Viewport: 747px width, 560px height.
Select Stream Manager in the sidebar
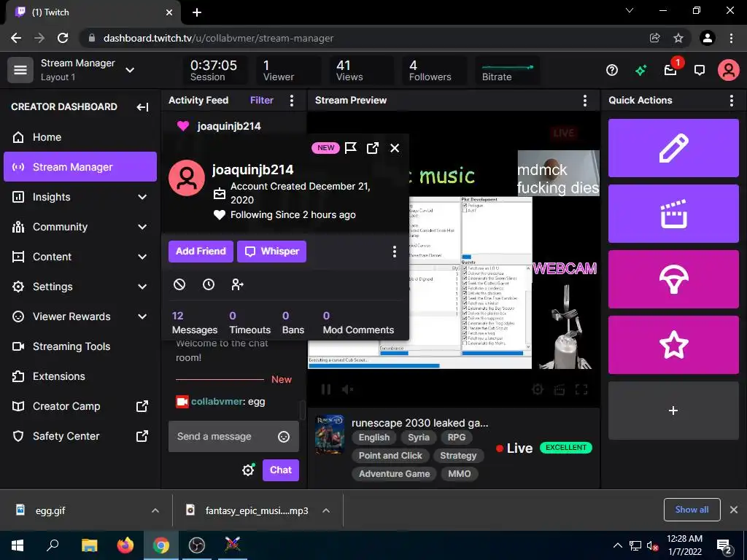click(x=80, y=167)
